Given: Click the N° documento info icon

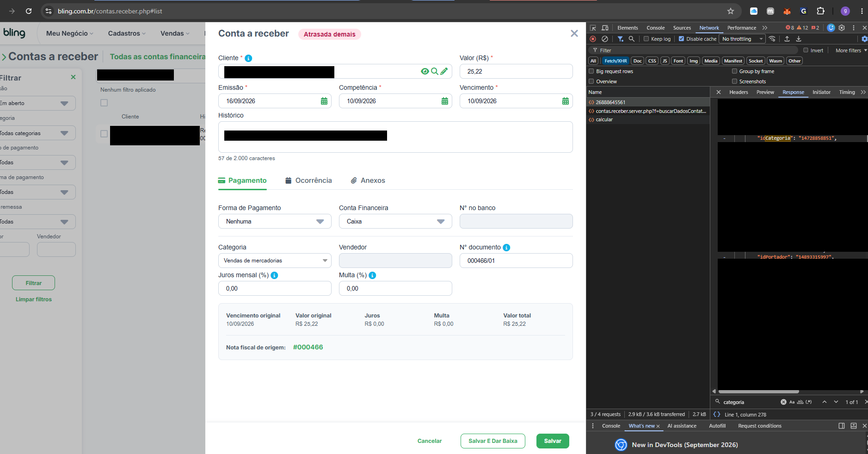Looking at the screenshot, I should click(506, 248).
